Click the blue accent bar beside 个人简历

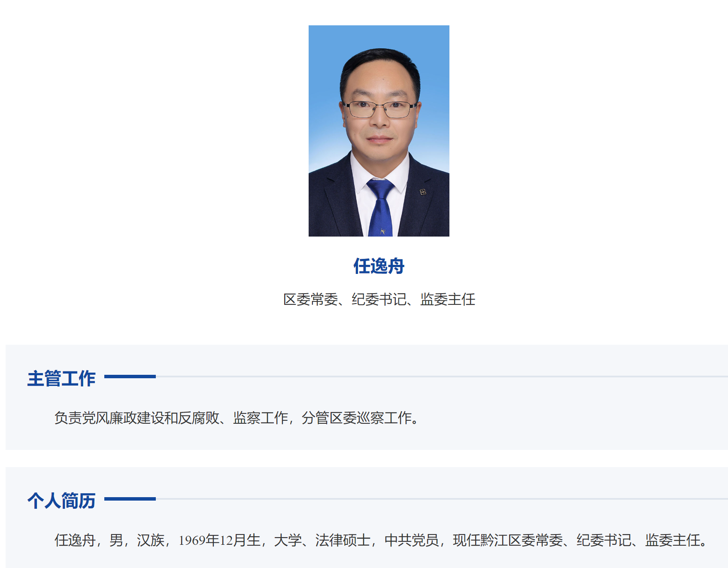coord(130,499)
